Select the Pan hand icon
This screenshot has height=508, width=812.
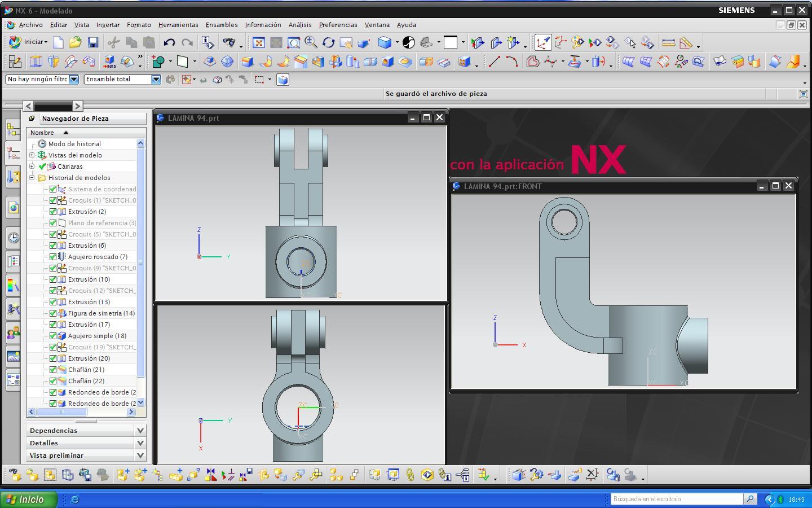tap(346, 42)
